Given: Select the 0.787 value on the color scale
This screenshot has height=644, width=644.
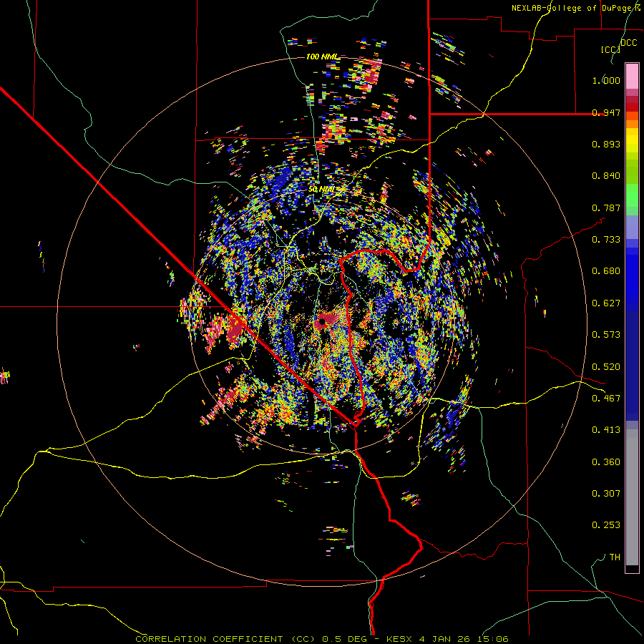Looking at the screenshot, I should (x=606, y=208).
